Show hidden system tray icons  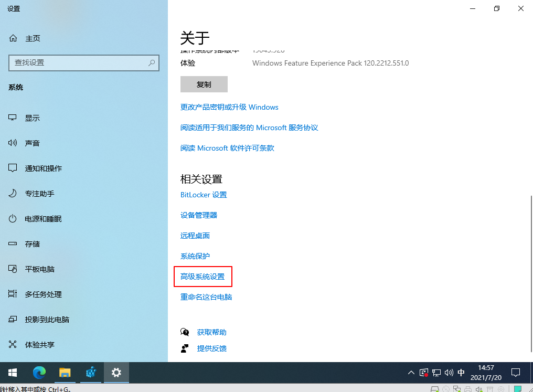pos(411,373)
